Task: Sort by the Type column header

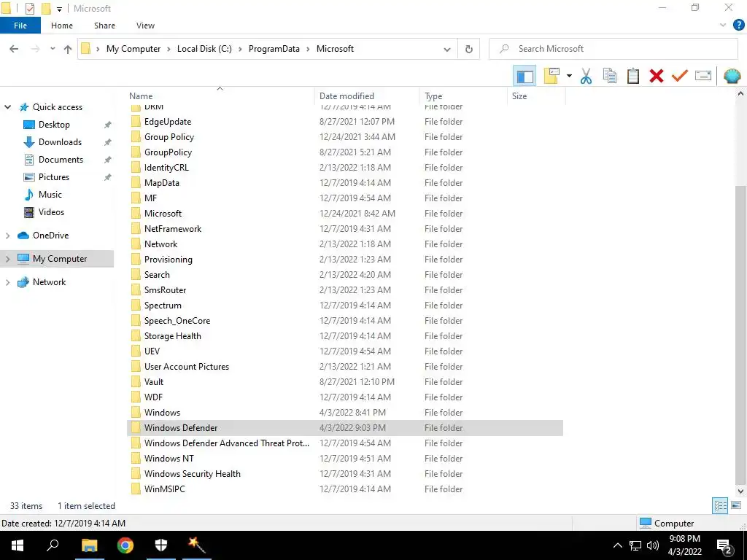Action: click(x=464, y=96)
